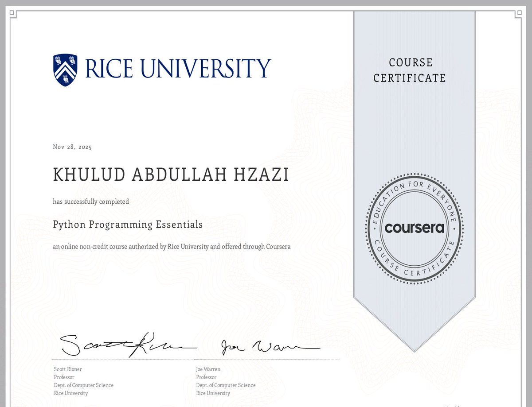The height and width of the screenshot is (407, 532).
Task: Click 'Dept. of Computer Science' under Joe Warren
Action: click(226, 385)
